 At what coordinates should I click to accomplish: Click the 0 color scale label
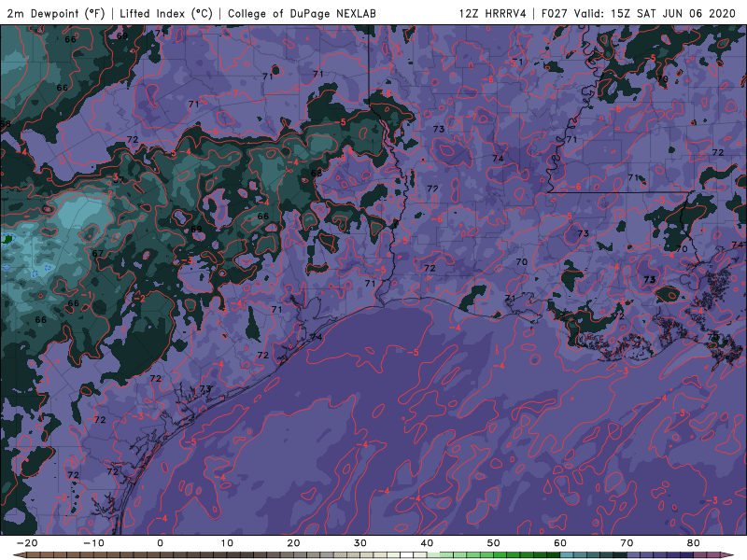[160, 543]
